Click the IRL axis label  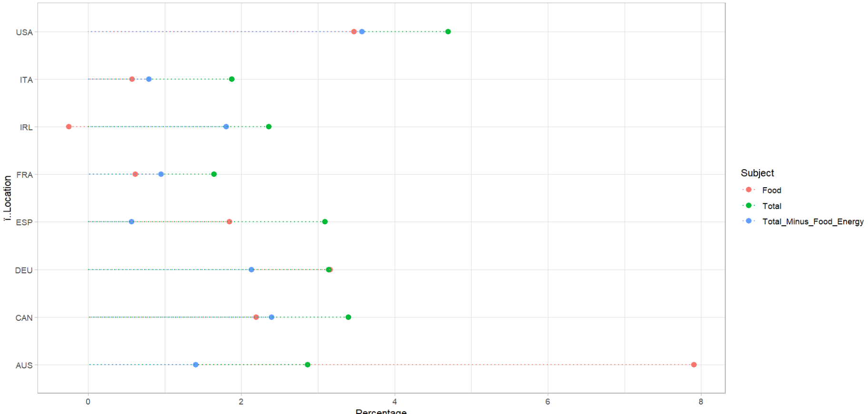click(26, 127)
